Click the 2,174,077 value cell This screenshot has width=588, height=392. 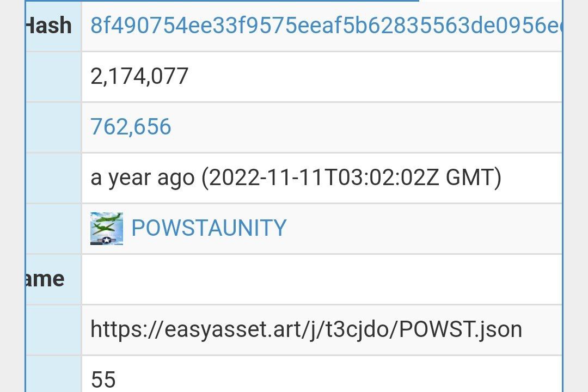(x=322, y=77)
